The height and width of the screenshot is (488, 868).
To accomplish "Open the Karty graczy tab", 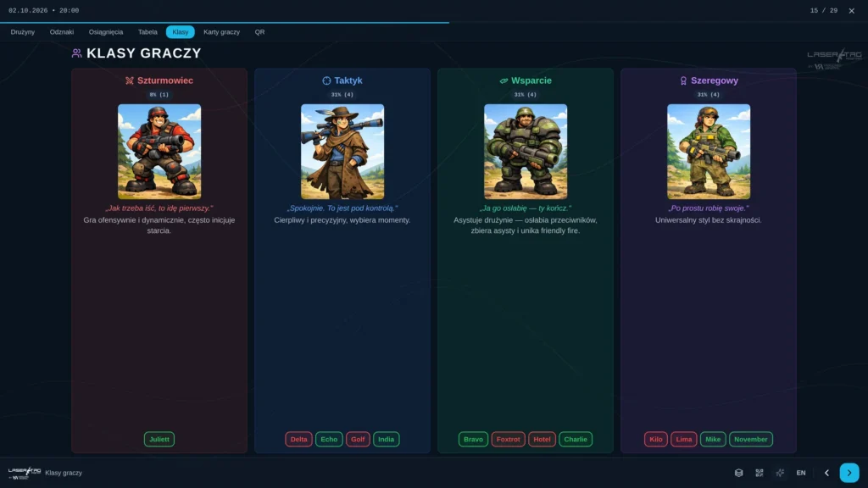I will pos(221,32).
